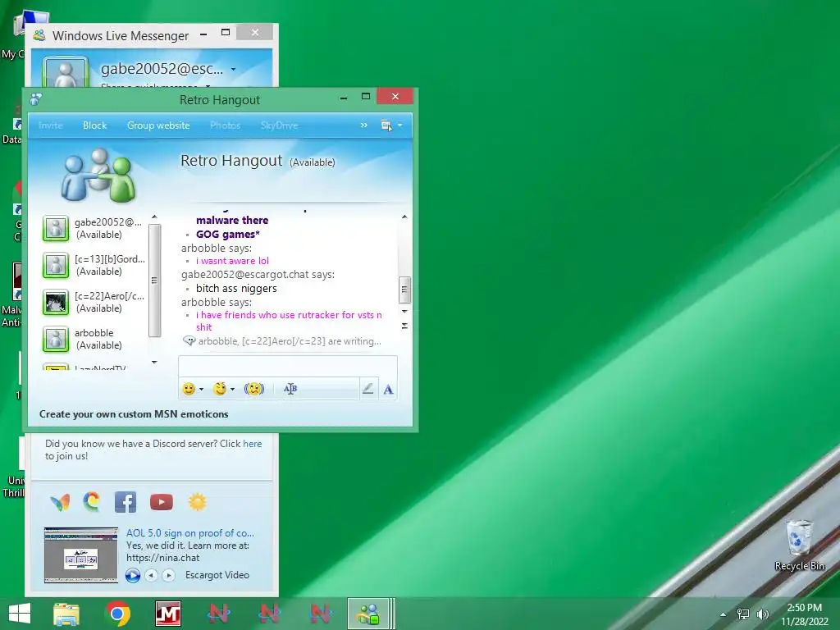Launch Google Chrome from the taskbar

tap(117, 614)
